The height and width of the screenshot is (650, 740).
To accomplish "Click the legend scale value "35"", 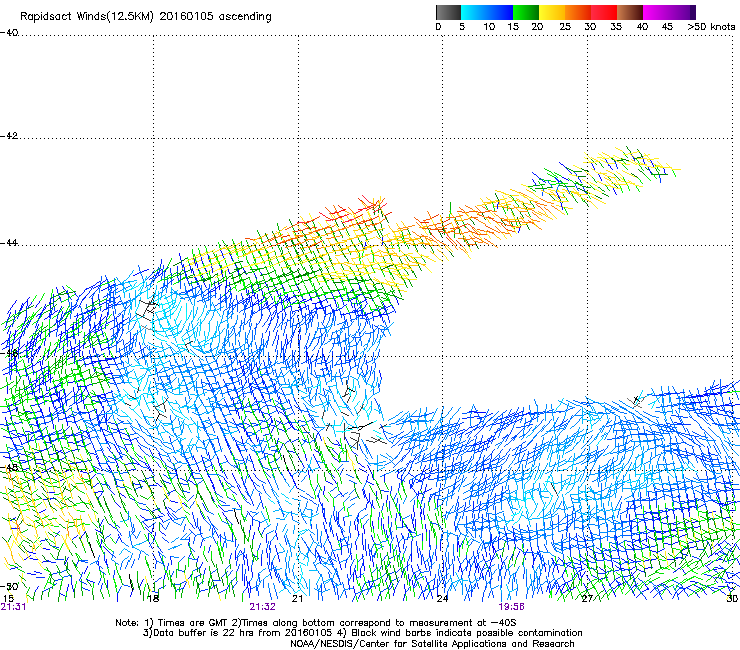I will [616, 27].
